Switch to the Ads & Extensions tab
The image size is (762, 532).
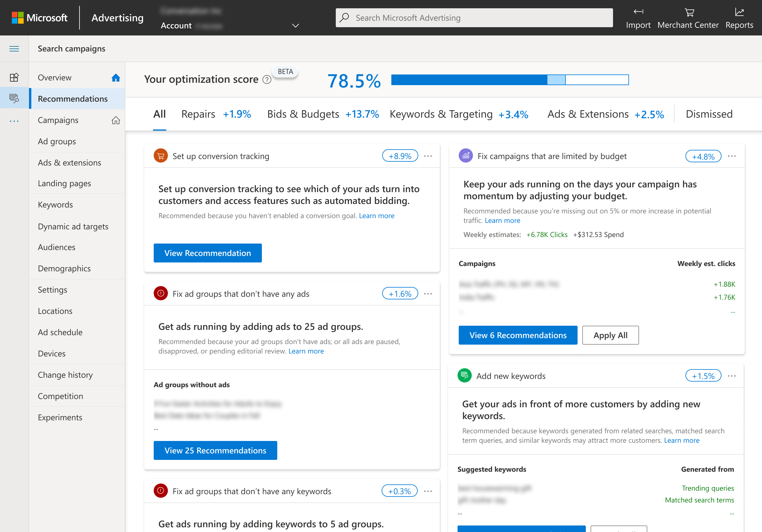[606, 114]
